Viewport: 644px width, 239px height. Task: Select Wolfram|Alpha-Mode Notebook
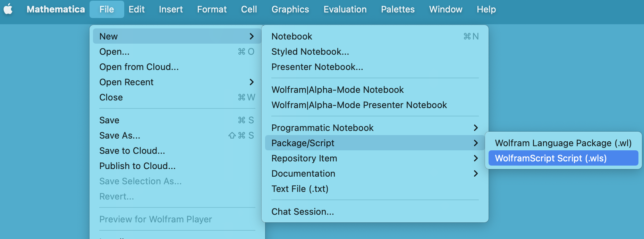coord(375,89)
